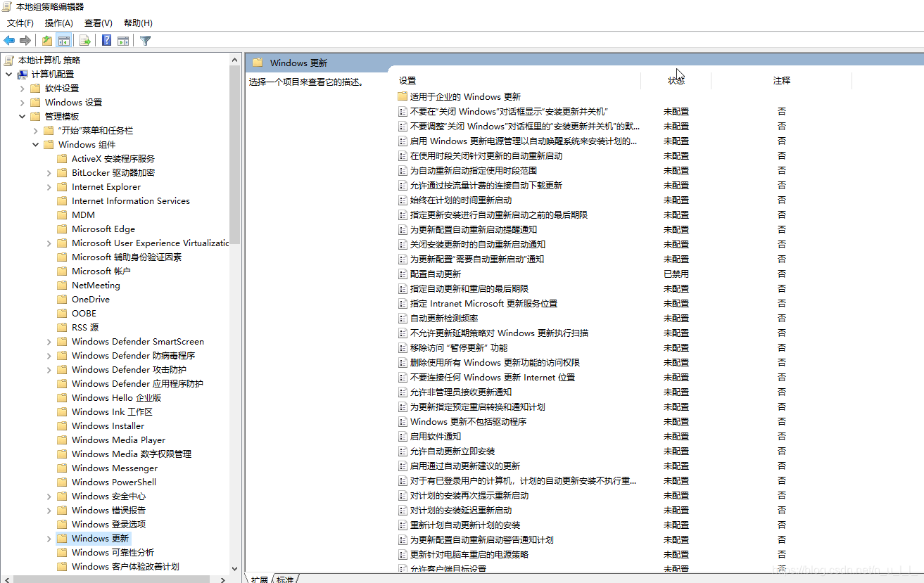Viewport: 924px width, 583px height.
Task: Toggle the Show/Hide action pane icon
Action: 123,41
